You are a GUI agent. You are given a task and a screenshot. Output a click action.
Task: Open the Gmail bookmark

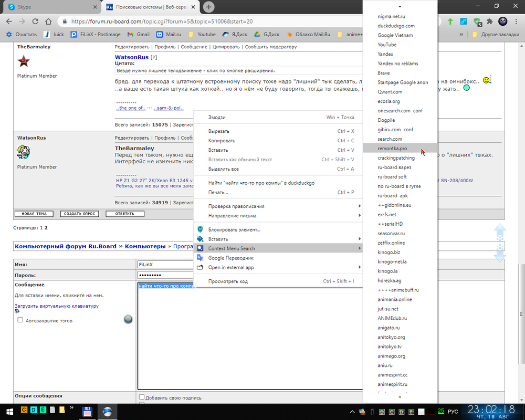[x=139, y=35]
